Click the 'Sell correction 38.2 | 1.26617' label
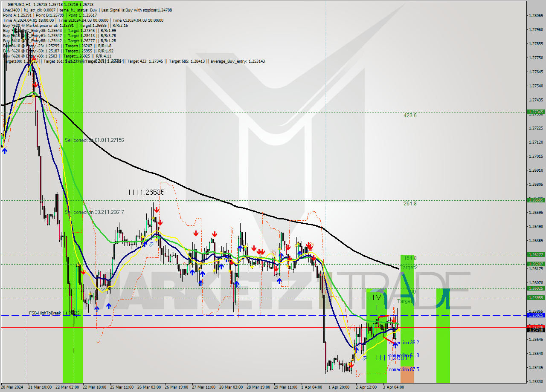The image size is (546, 392). coord(94,212)
